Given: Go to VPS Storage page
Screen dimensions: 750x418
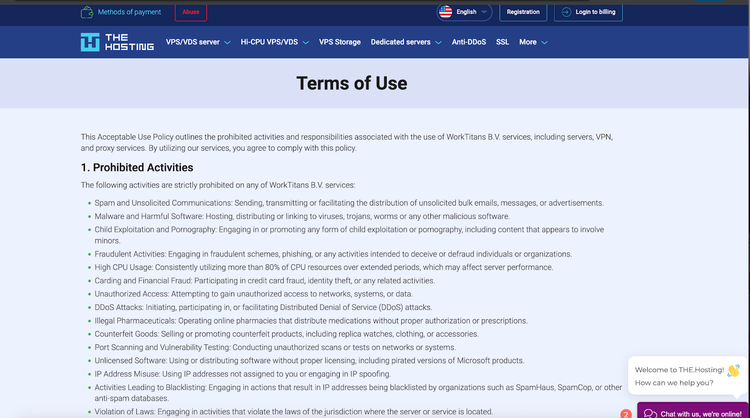Looking at the screenshot, I should tap(339, 42).
